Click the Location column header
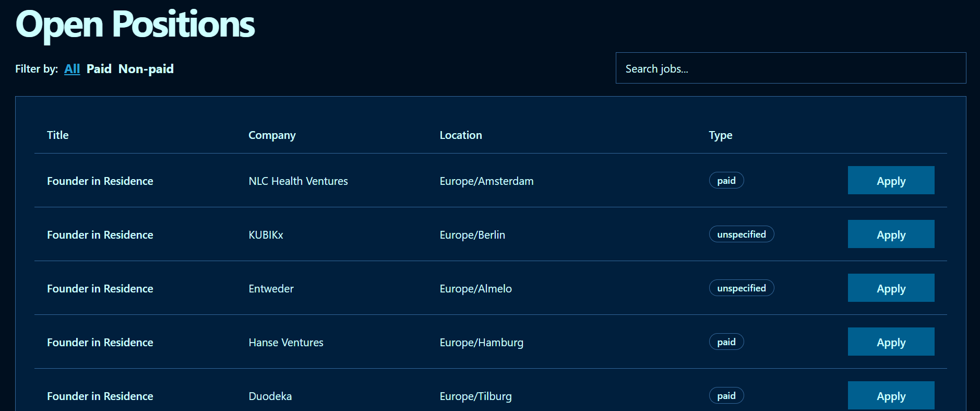The image size is (980, 411). [x=461, y=135]
